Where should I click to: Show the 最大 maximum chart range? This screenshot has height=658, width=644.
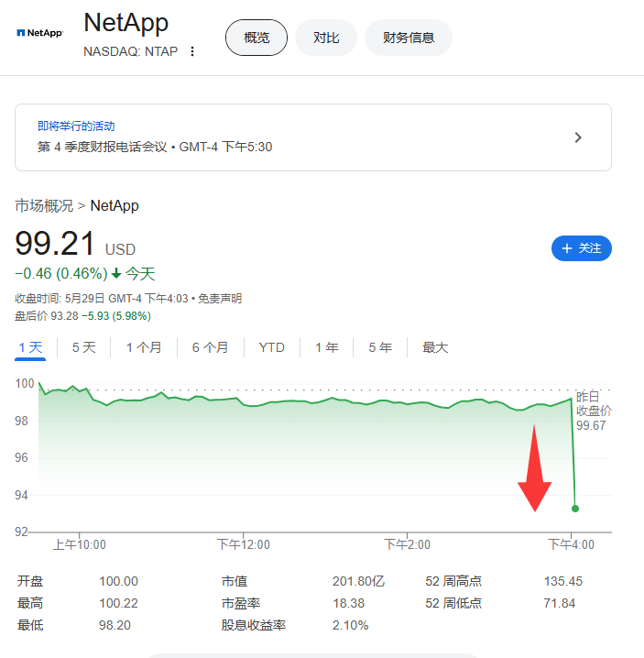[435, 347]
